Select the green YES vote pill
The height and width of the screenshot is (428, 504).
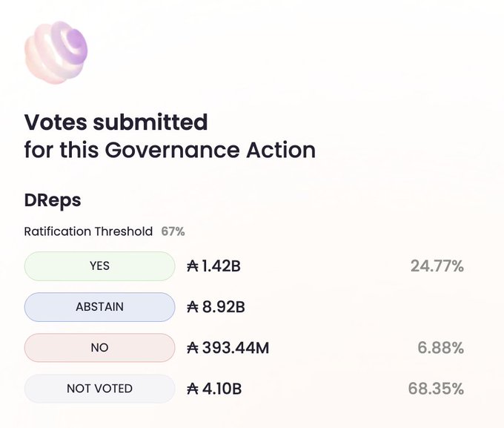click(x=99, y=266)
